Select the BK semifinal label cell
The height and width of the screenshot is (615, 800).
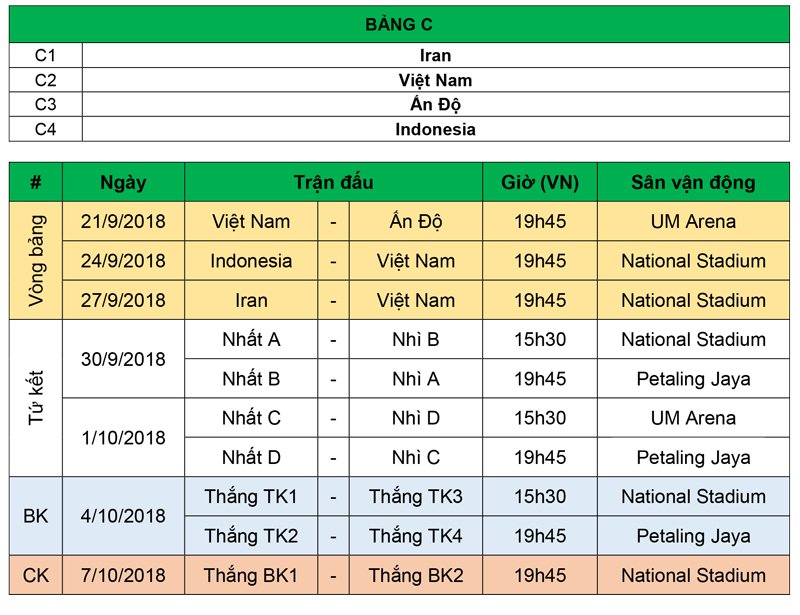(36, 516)
